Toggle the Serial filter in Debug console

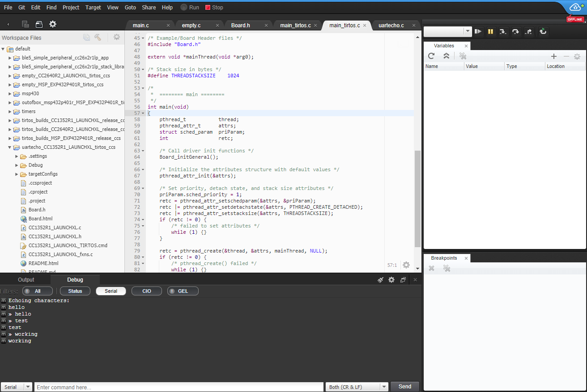pyautogui.click(x=111, y=291)
